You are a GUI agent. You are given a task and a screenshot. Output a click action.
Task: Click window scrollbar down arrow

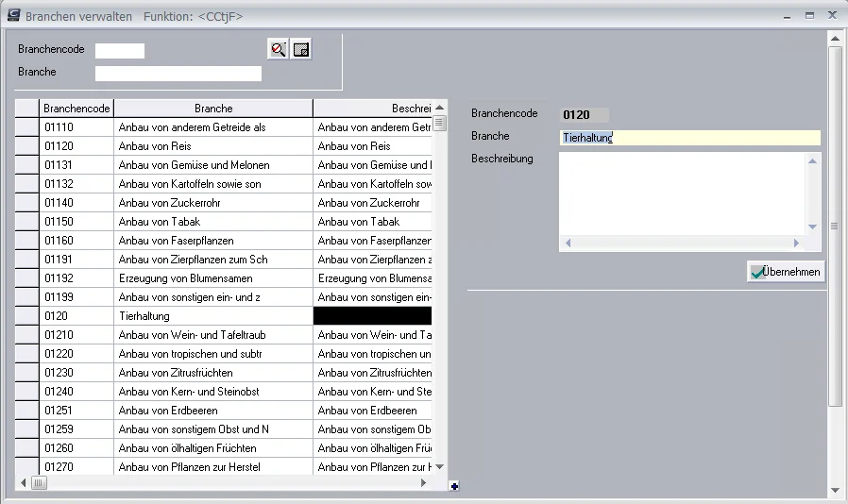tap(835, 490)
